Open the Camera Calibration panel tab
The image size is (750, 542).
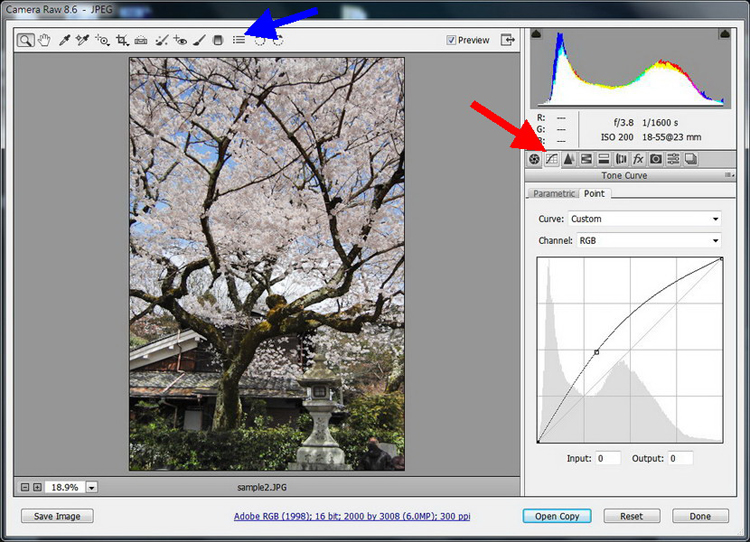(x=656, y=159)
